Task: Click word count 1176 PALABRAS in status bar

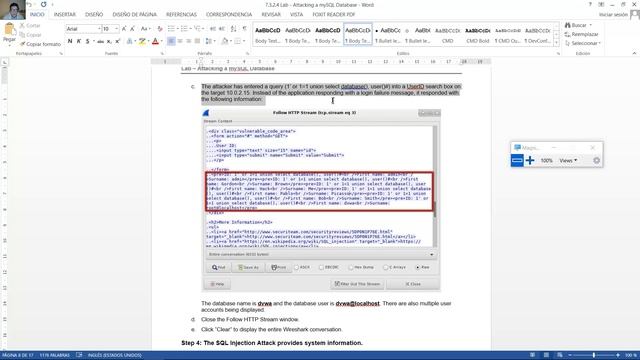Action: tap(54, 355)
